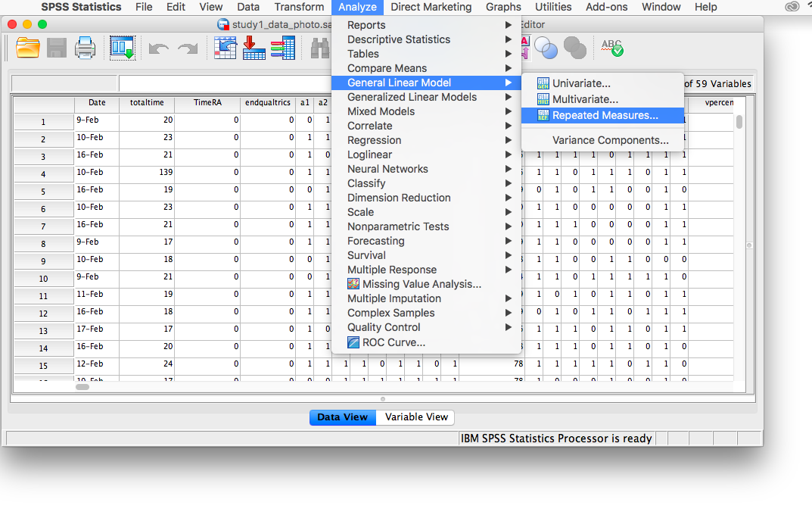
Task: Select the totaltime column header
Action: pyautogui.click(x=147, y=102)
